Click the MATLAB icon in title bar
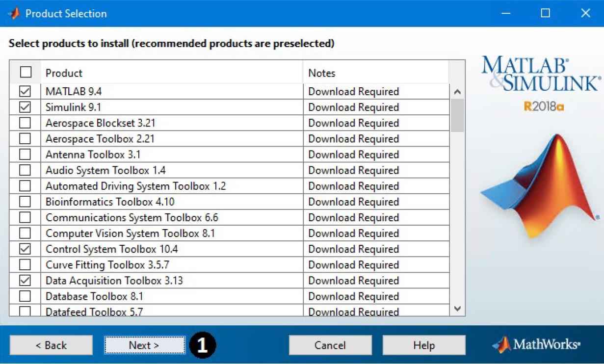Viewport: 604px width, 364px height. (x=13, y=13)
